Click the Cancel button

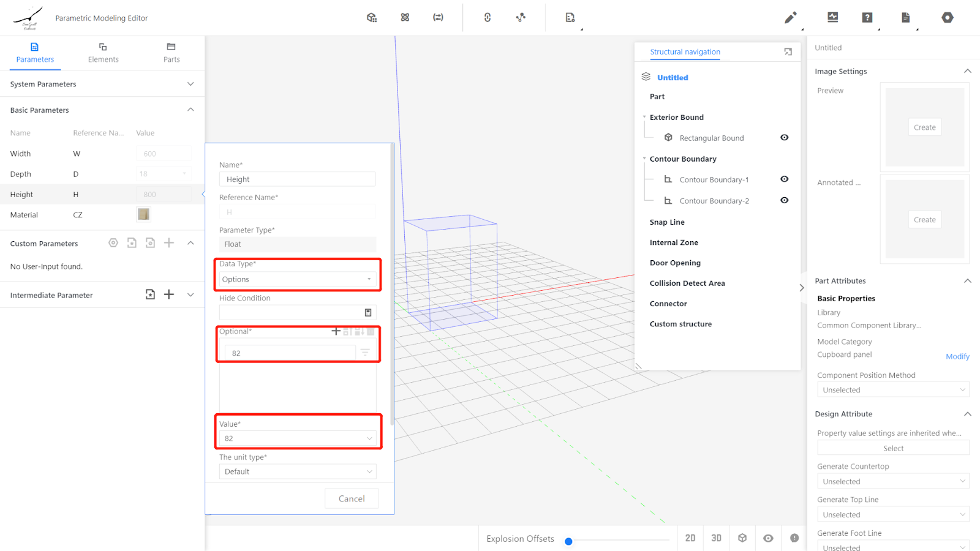coord(352,498)
